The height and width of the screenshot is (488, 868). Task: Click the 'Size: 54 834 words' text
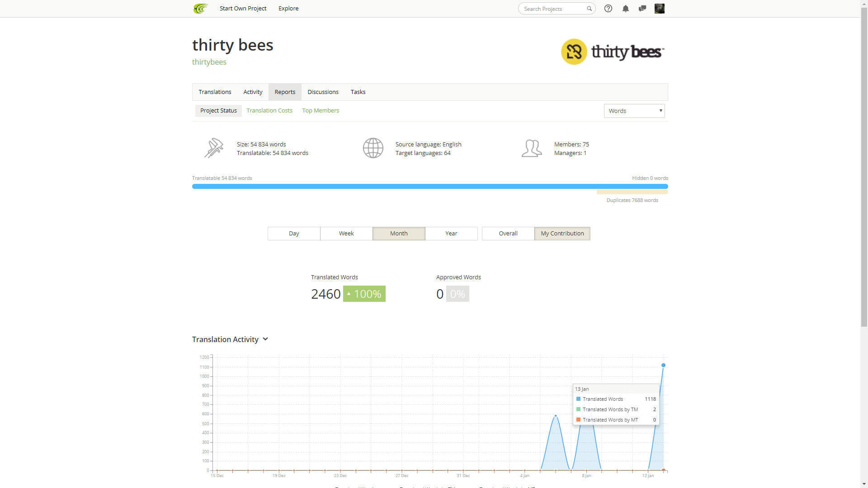(x=261, y=145)
